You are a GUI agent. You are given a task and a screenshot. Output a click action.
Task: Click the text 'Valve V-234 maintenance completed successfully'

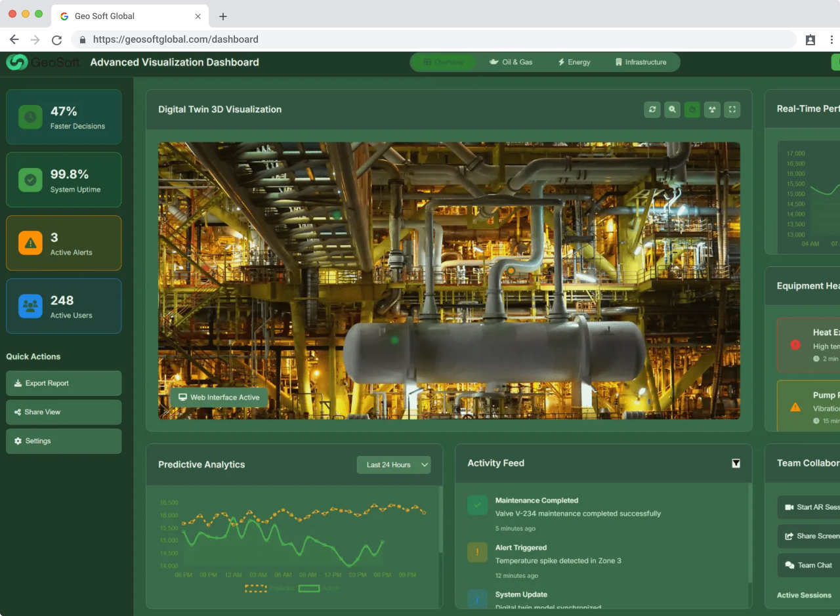(578, 514)
